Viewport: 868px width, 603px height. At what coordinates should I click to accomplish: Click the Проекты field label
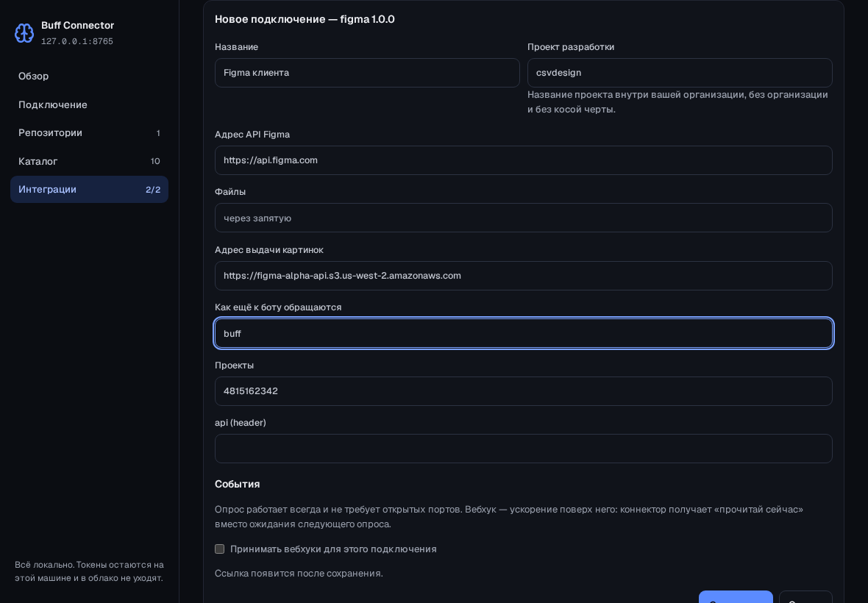[x=234, y=365]
